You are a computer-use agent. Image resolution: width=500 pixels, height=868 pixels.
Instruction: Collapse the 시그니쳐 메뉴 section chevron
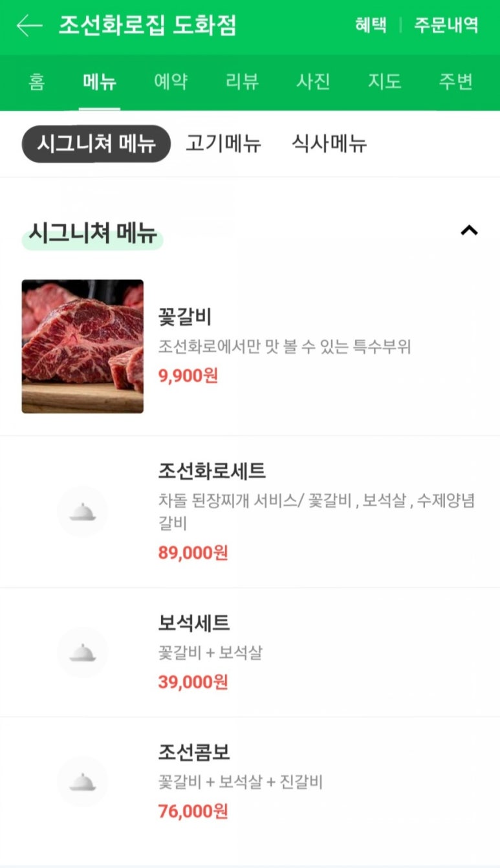(469, 230)
